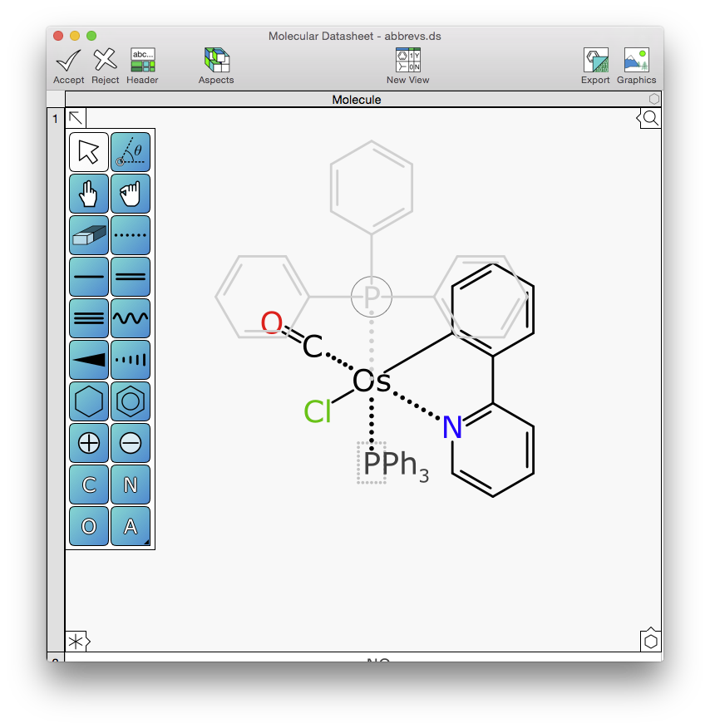
Task: Click the green Cl atom in structure
Action: point(318,411)
